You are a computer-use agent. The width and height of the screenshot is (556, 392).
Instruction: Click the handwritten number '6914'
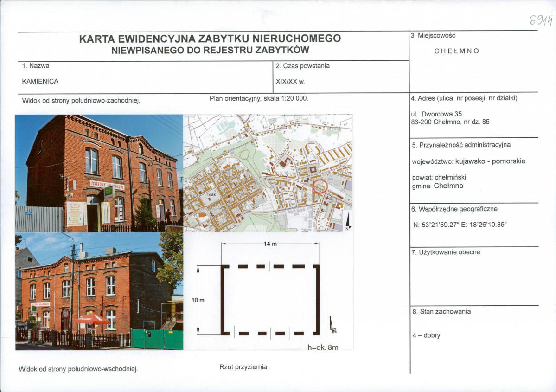point(541,20)
